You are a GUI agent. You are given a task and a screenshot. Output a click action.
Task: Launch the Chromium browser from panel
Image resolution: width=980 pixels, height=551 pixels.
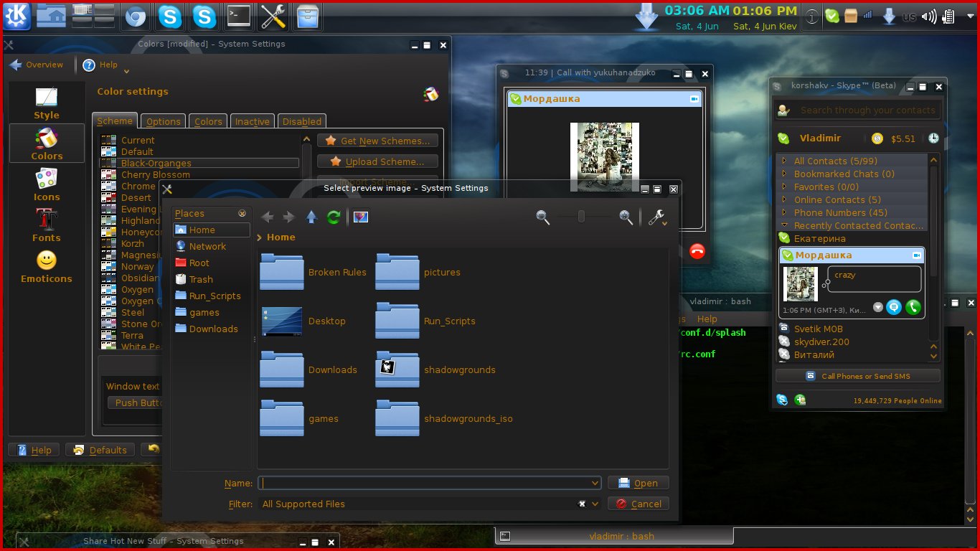point(134,17)
